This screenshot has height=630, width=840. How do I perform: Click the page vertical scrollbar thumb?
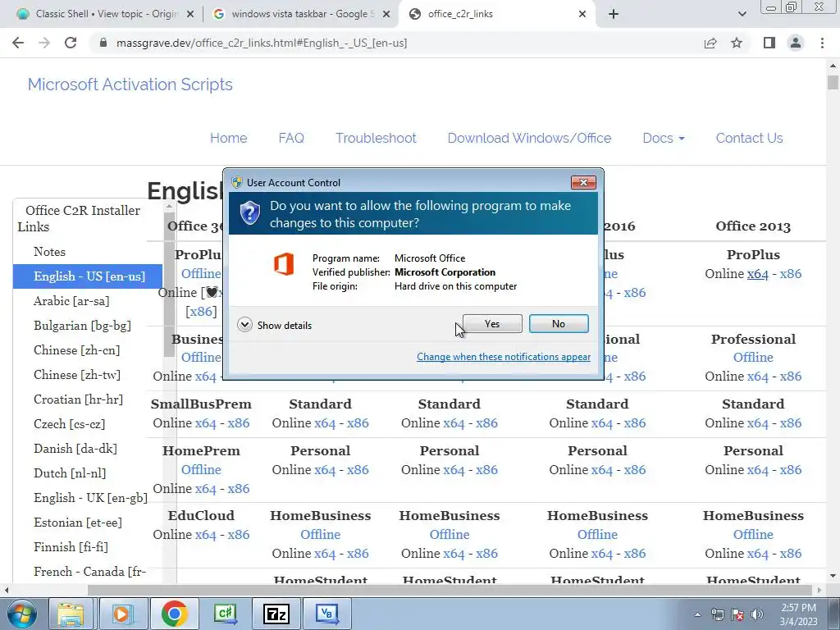tap(833, 83)
